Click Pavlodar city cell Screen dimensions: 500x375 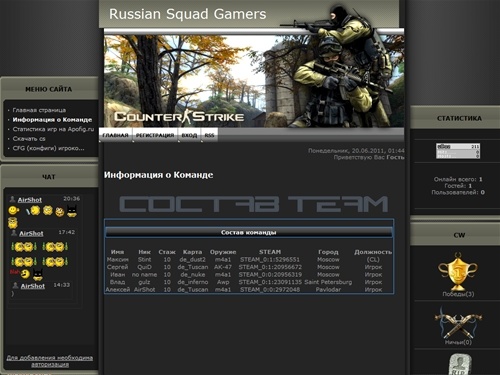[x=328, y=290]
